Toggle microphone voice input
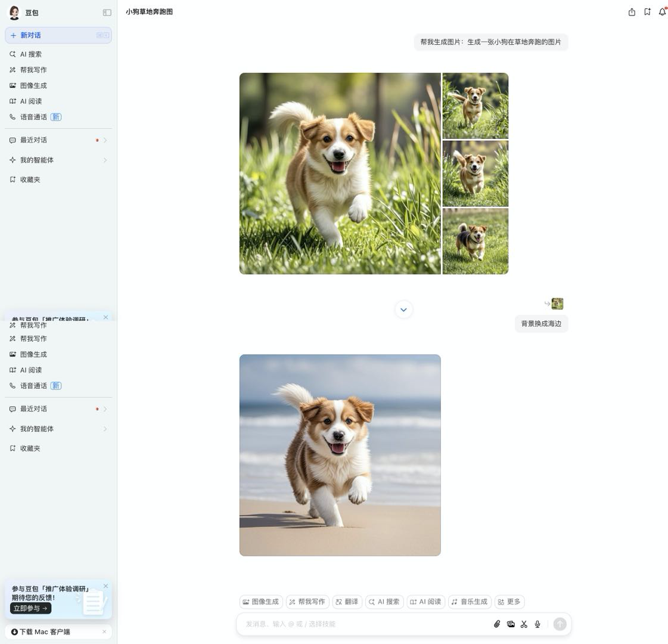668x644 pixels. pos(537,624)
